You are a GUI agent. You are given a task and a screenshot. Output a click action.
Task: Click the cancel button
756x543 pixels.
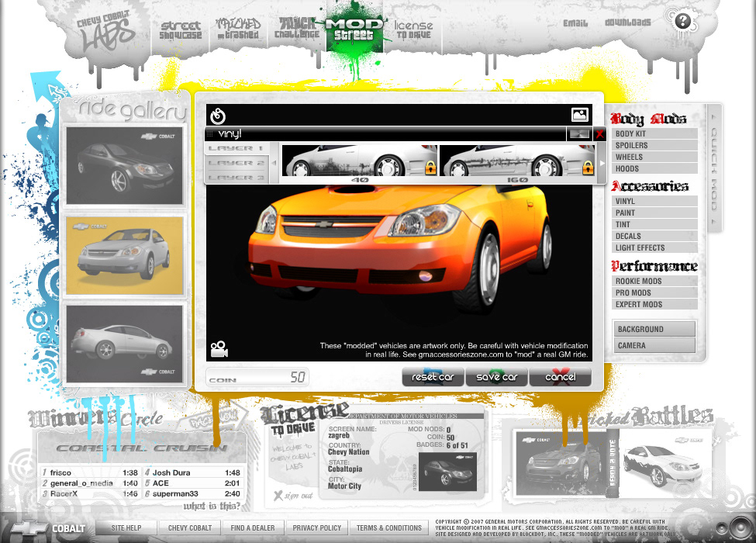tap(561, 377)
